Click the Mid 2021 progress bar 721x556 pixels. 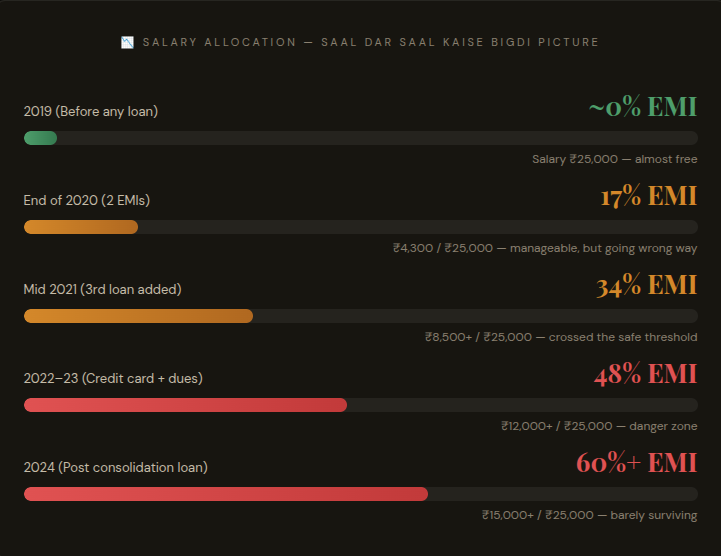138,316
